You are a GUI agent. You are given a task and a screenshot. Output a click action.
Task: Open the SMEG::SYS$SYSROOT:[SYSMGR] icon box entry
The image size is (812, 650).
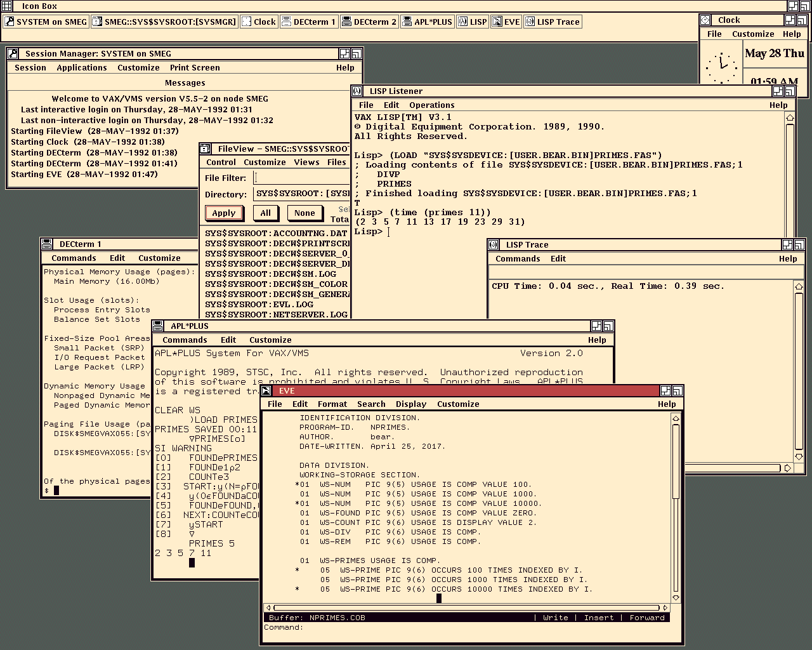[164, 22]
